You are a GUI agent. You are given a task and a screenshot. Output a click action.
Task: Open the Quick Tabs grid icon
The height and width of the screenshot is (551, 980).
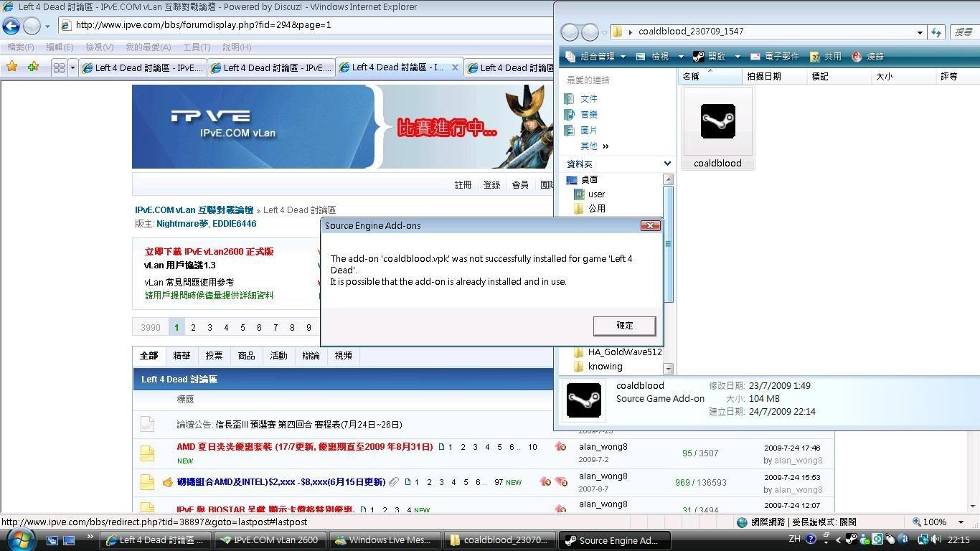point(59,67)
